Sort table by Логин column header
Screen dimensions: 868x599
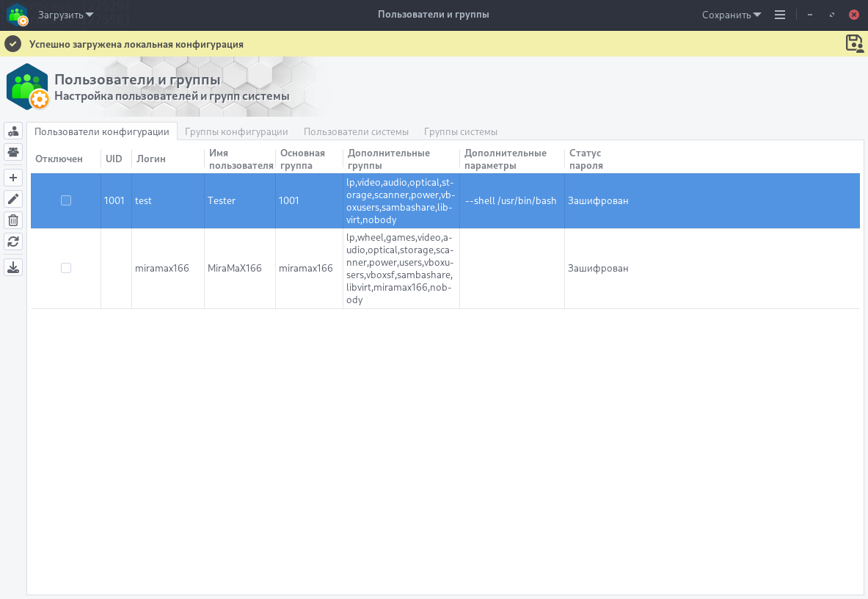[x=151, y=159]
